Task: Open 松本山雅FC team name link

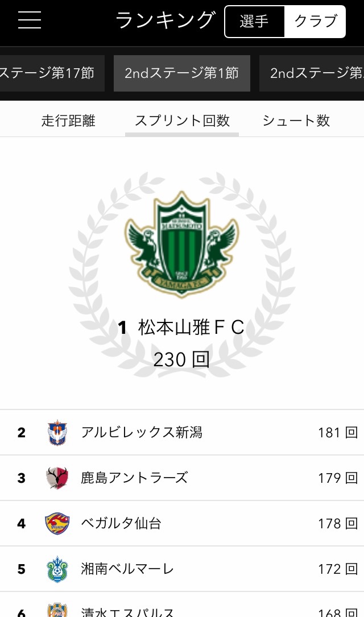Action: [191, 328]
